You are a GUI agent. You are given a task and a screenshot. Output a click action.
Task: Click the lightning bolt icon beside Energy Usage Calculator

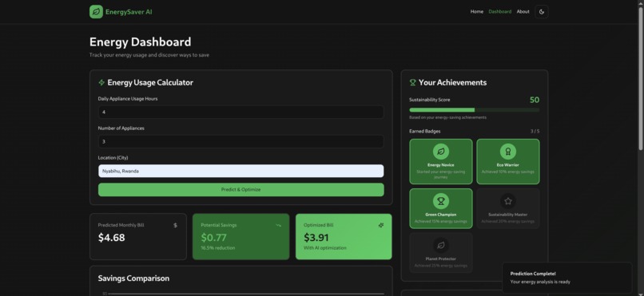(x=101, y=82)
